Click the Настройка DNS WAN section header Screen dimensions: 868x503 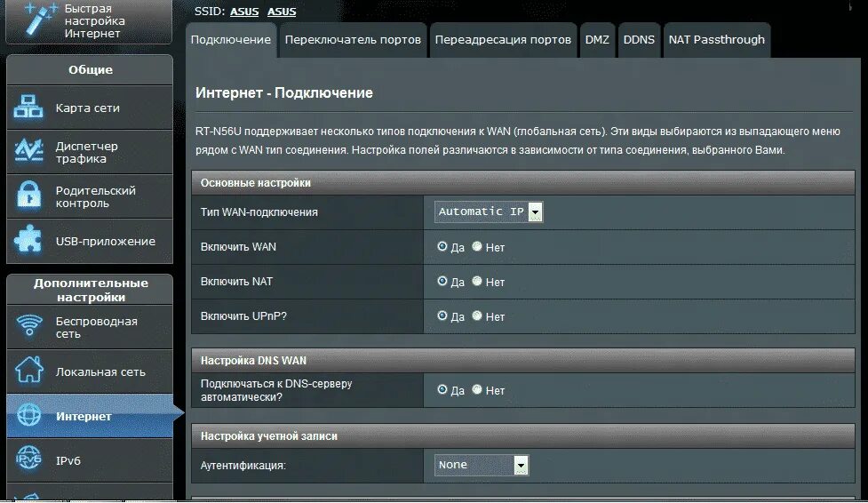pos(522,361)
